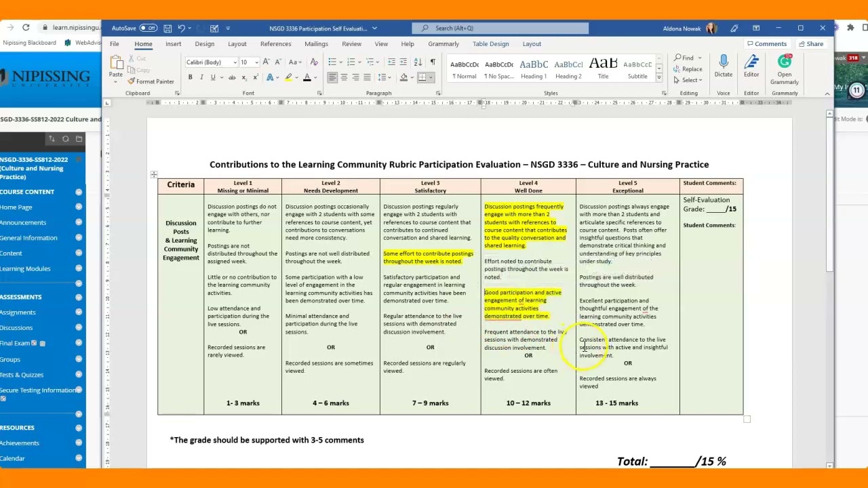Click the Search (Alt+Q) box

[x=500, y=28]
